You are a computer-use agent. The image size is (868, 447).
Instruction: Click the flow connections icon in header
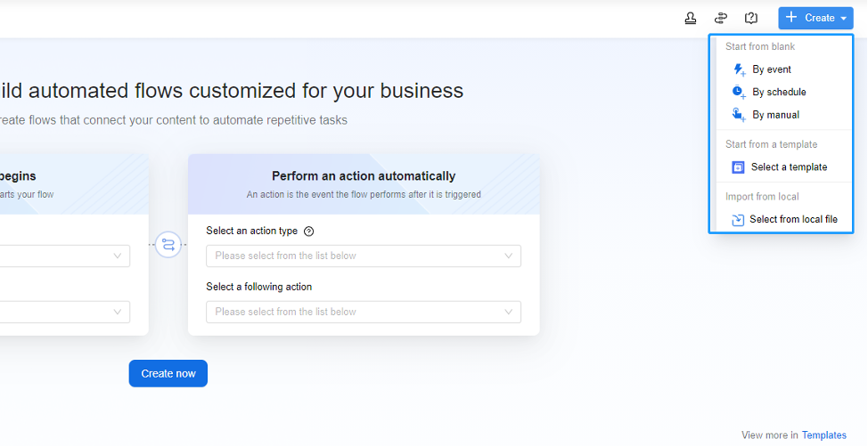pyautogui.click(x=720, y=18)
